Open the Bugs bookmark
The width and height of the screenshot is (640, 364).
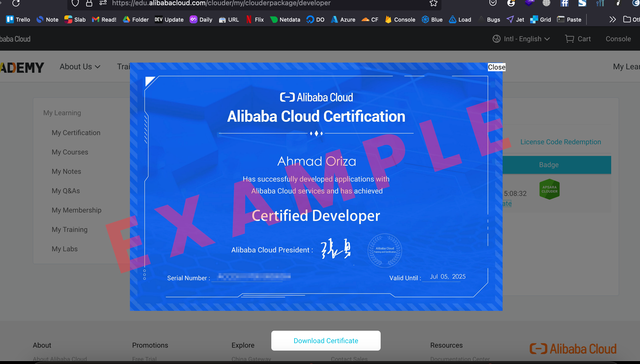(489, 20)
